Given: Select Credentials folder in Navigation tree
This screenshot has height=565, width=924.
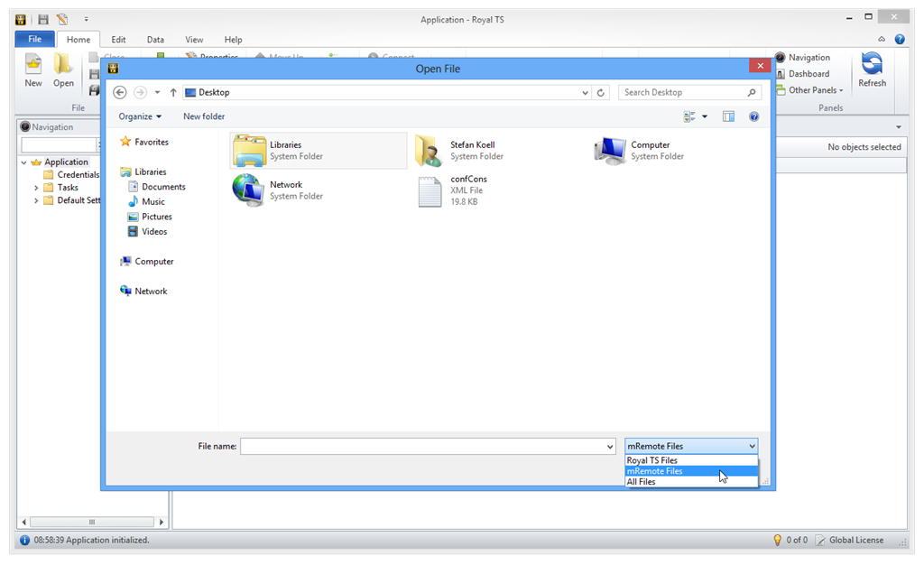Looking at the screenshot, I should coord(71,175).
